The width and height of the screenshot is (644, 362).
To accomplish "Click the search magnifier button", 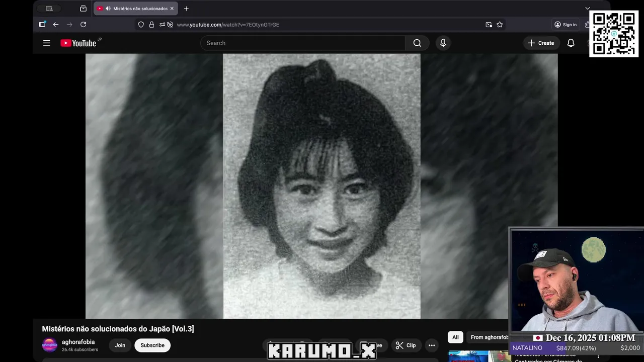I will tap(417, 43).
